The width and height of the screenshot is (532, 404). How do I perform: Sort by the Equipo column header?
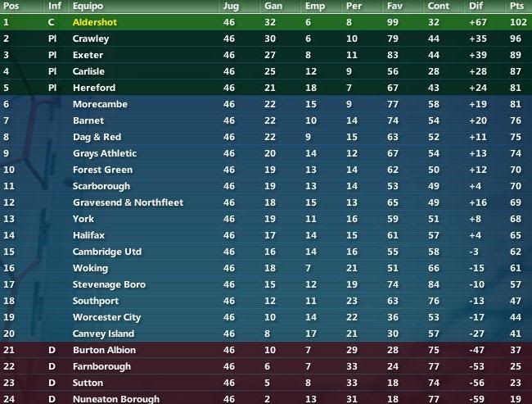click(x=88, y=6)
